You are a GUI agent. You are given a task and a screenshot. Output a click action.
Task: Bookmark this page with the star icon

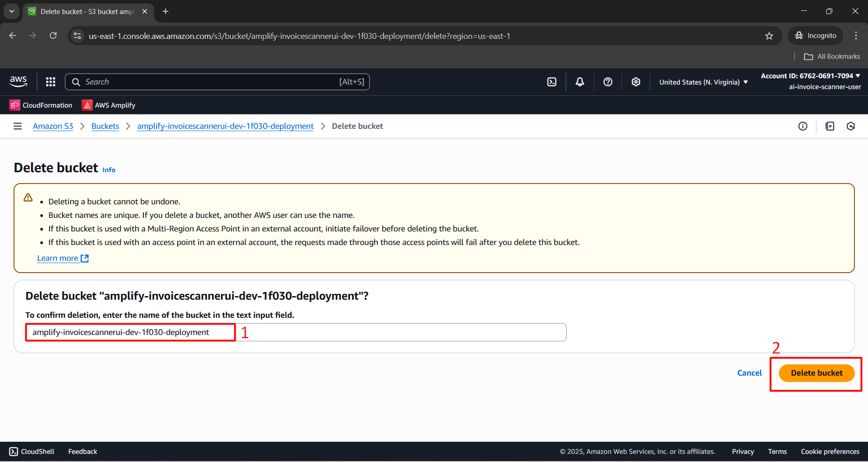[769, 36]
